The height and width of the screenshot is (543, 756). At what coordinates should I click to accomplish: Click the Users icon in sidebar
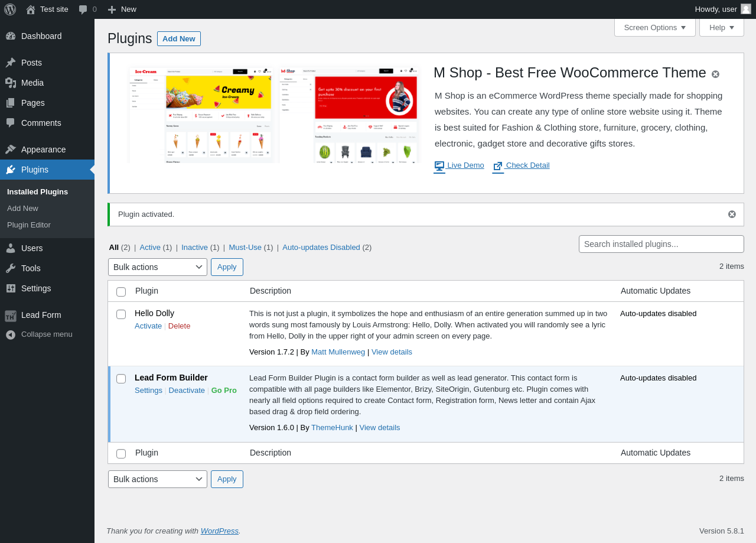pos(11,248)
